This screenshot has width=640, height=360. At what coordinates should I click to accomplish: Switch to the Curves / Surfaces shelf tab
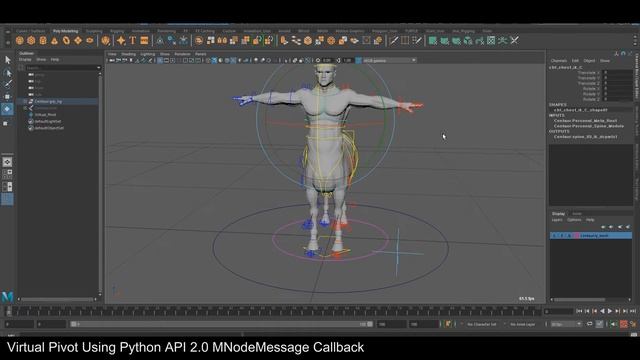[x=31, y=31]
